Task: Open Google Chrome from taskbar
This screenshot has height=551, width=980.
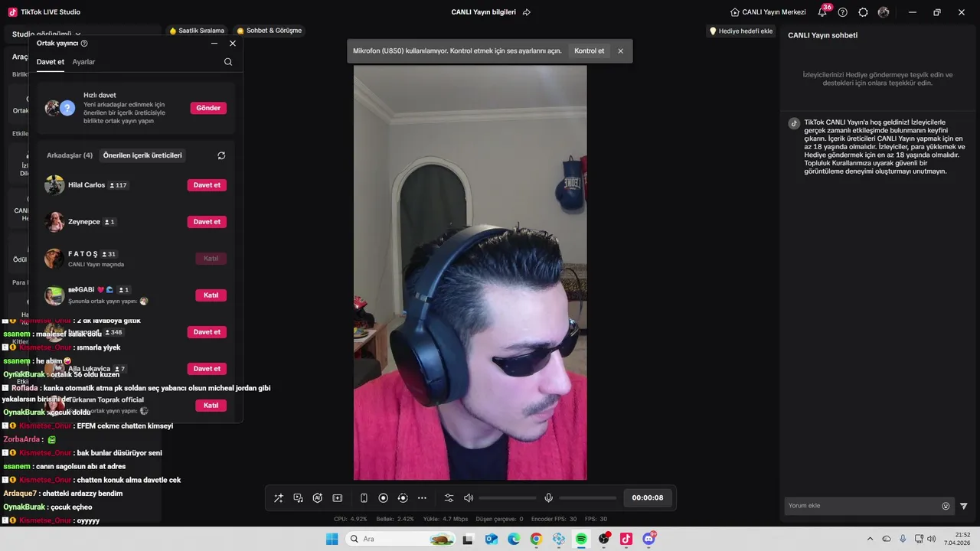Action: tap(536, 539)
